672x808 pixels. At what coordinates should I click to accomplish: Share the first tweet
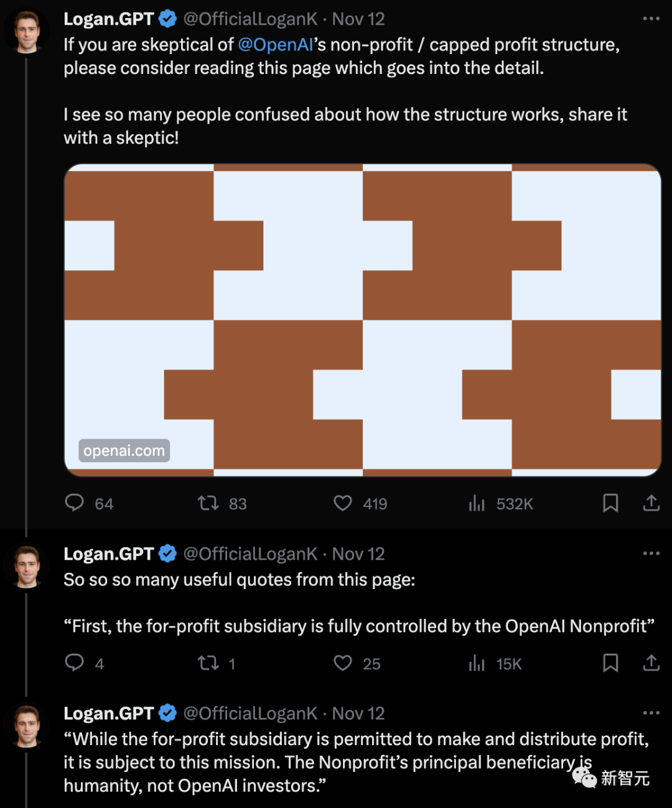[x=651, y=503]
